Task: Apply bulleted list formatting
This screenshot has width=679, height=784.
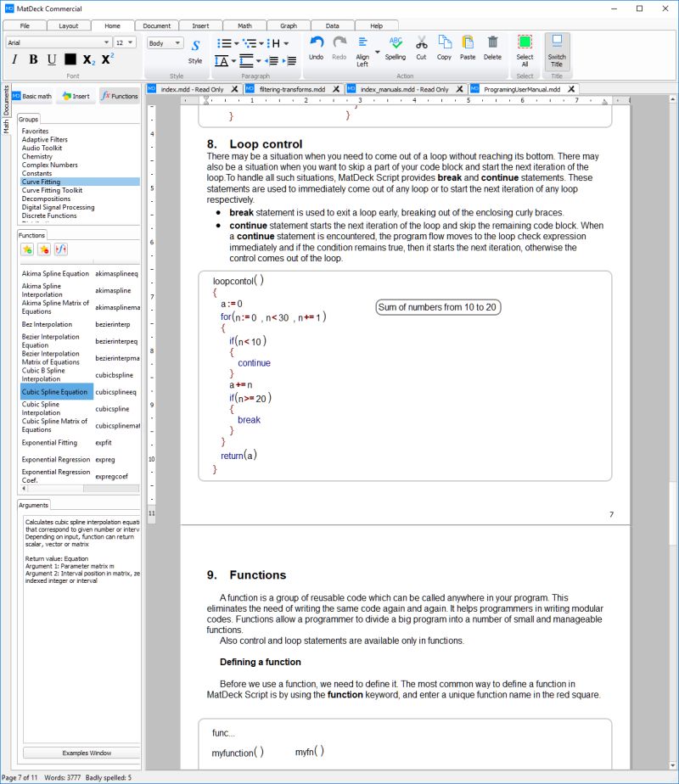Action: pos(224,43)
